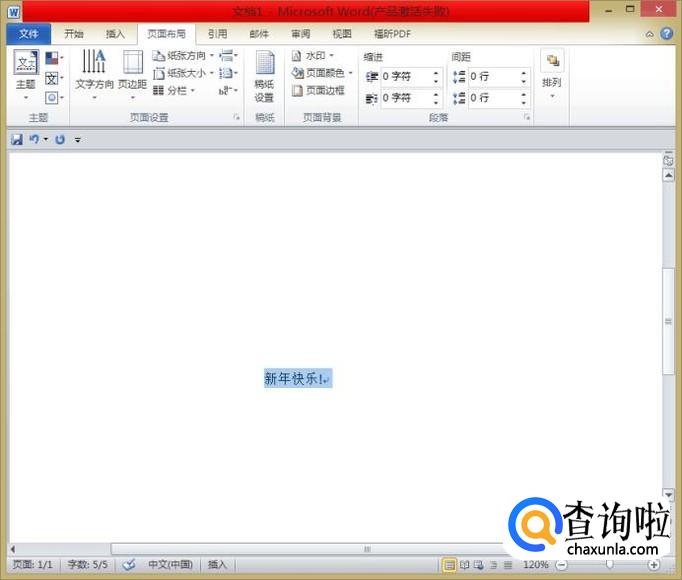682x580 pixels.
Task: Click vertical scrollbar down arrow
Action: point(668,495)
